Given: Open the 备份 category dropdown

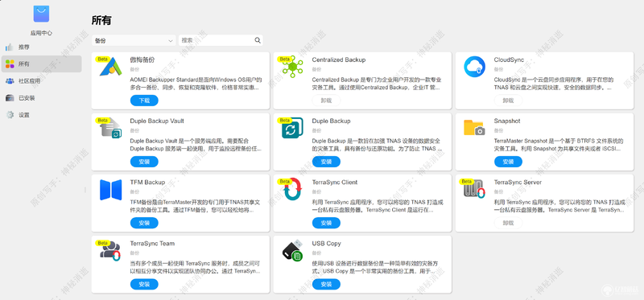Looking at the screenshot, I should 134,40.
